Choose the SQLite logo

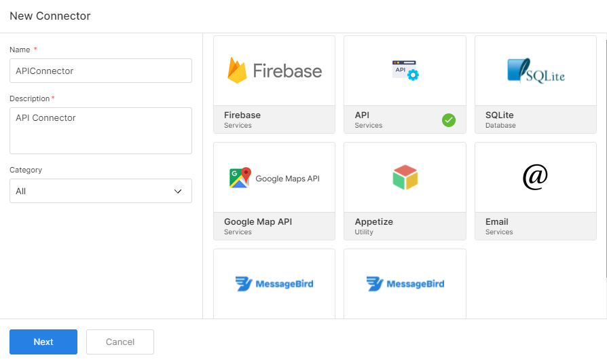pos(536,71)
